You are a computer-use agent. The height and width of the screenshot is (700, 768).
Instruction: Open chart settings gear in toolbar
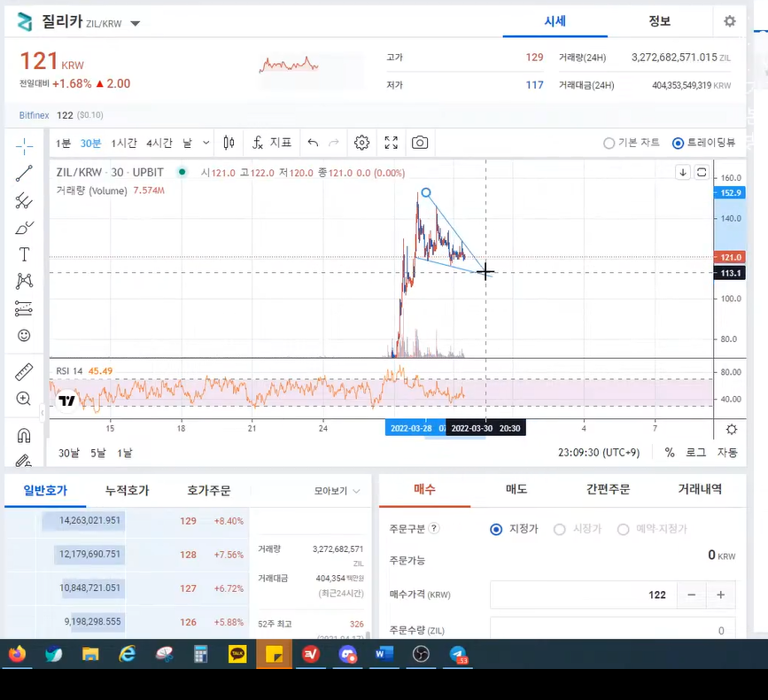361,143
